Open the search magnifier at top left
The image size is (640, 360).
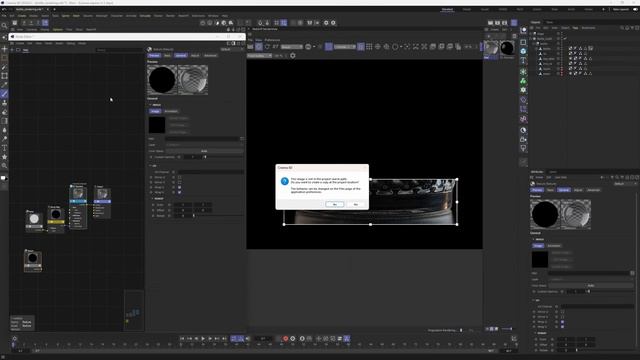tap(4, 26)
